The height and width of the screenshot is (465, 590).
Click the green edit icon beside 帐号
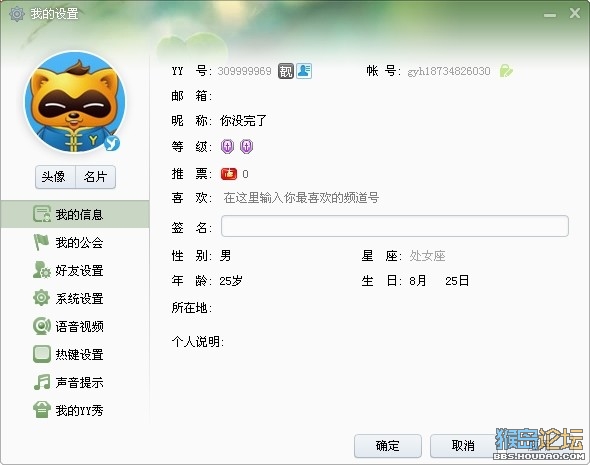[x=506, y=71]
